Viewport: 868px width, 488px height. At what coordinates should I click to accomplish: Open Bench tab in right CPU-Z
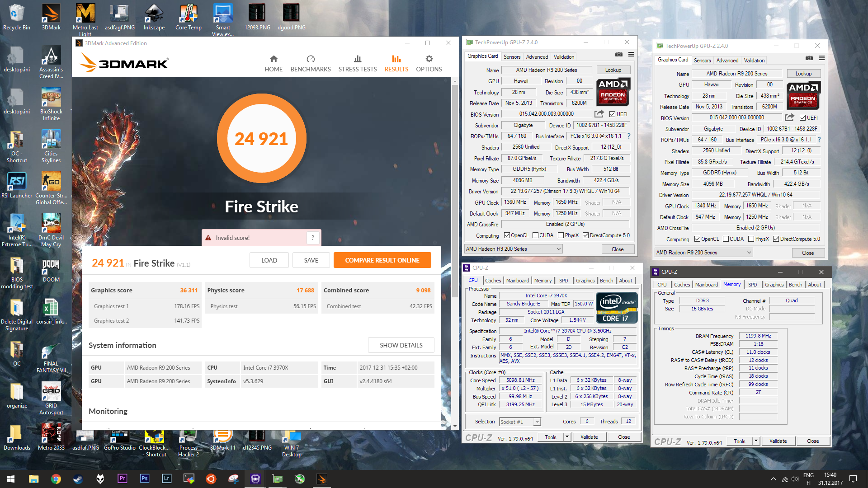(x=795, y=285)
